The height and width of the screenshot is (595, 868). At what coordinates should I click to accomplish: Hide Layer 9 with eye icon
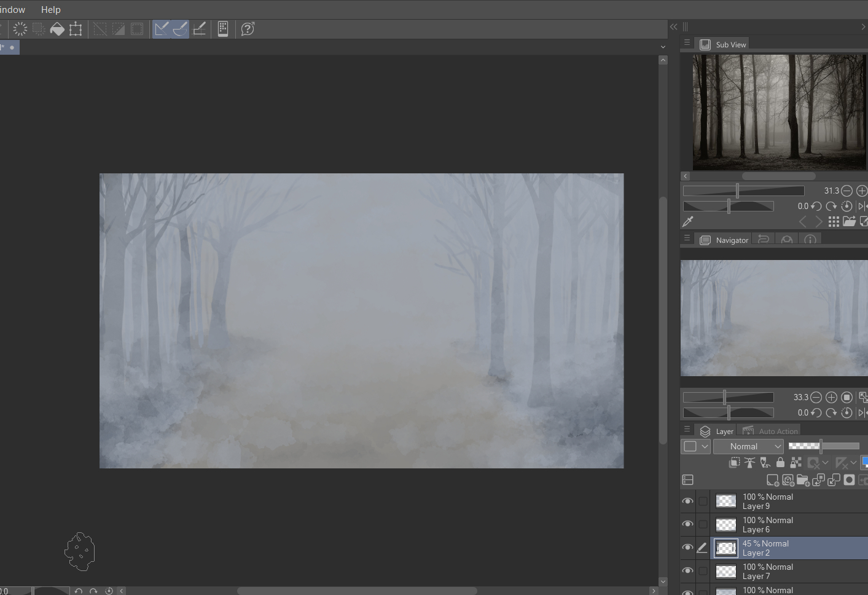pyautogui.click(x=687, y=502)
